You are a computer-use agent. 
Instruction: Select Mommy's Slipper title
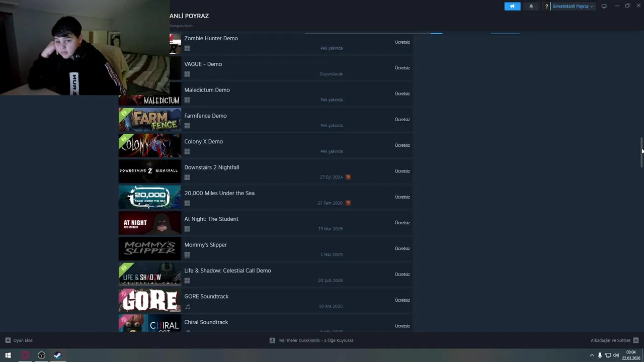pyautogui.click(x=205, y=245)
